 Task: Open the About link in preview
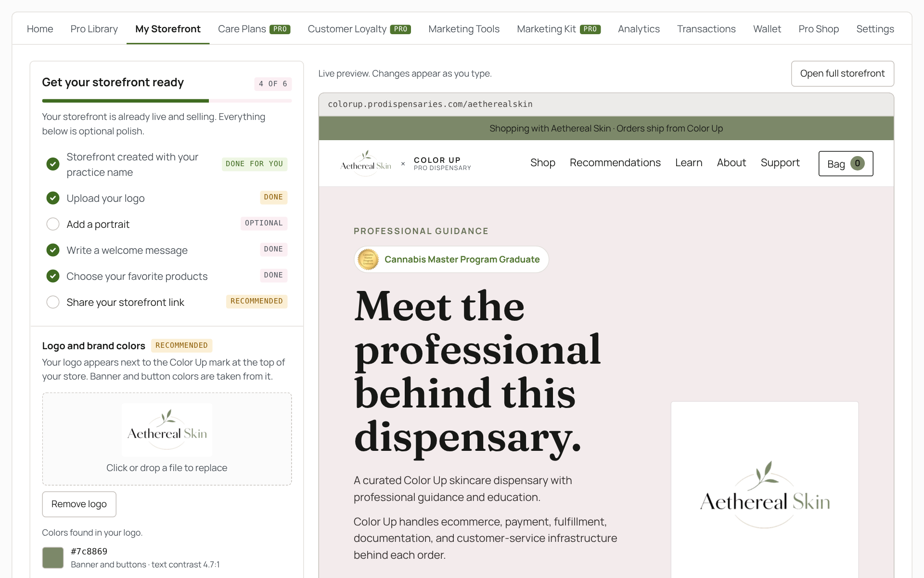[731, 163]
